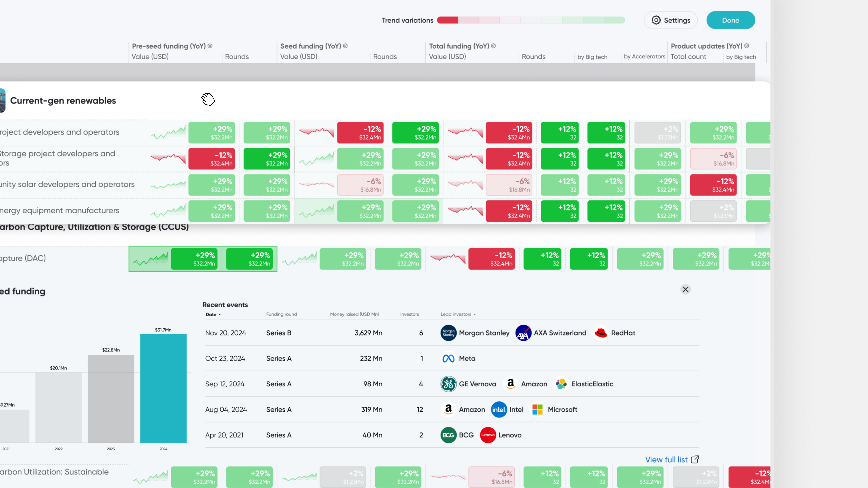Sort by Total funding Rounds column header
This screenshot has width=868, height=488.
tap(533, 56)
